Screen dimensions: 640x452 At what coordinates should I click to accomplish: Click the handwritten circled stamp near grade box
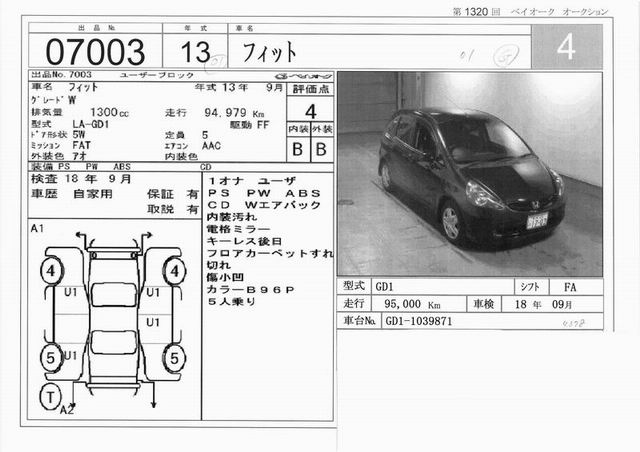tap(506, 56)
